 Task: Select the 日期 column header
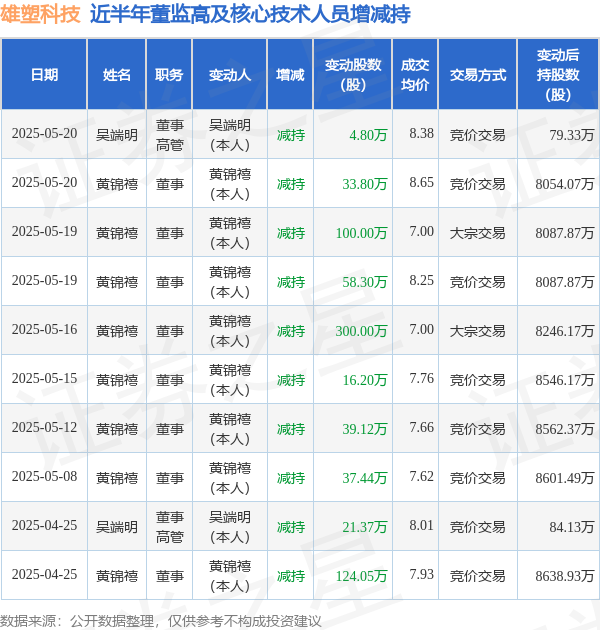(x=44, y=75)
